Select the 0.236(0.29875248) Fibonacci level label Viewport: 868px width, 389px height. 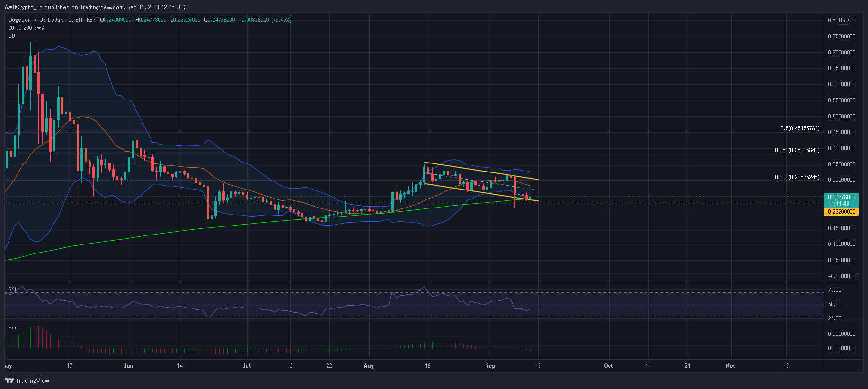797,177
